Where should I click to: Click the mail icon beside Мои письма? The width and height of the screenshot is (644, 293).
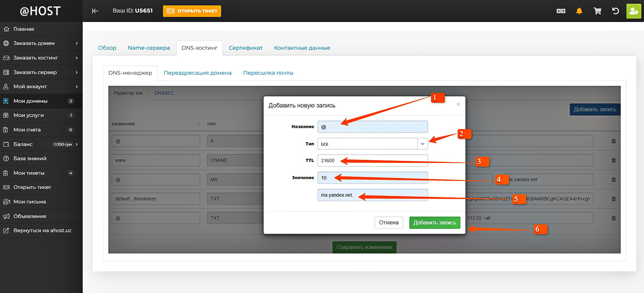point(6,202)
